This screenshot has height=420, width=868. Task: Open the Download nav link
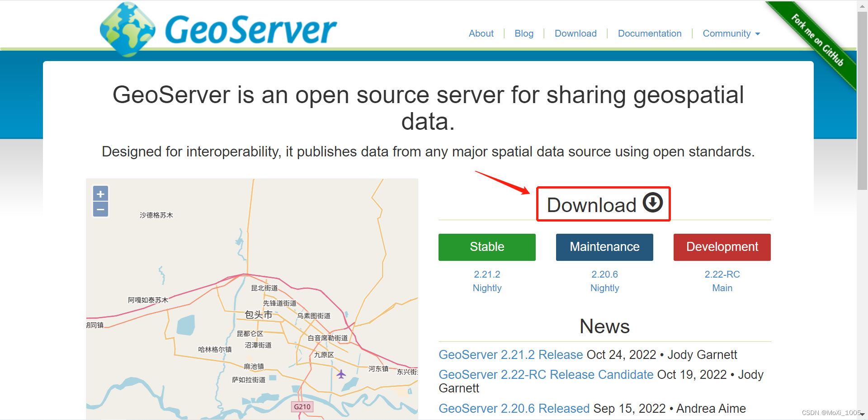(x=576, y=33)
